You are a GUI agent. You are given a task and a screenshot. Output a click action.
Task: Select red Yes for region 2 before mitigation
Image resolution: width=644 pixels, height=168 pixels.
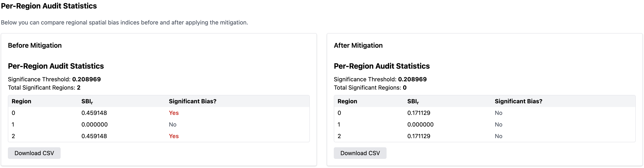(174, 136)
